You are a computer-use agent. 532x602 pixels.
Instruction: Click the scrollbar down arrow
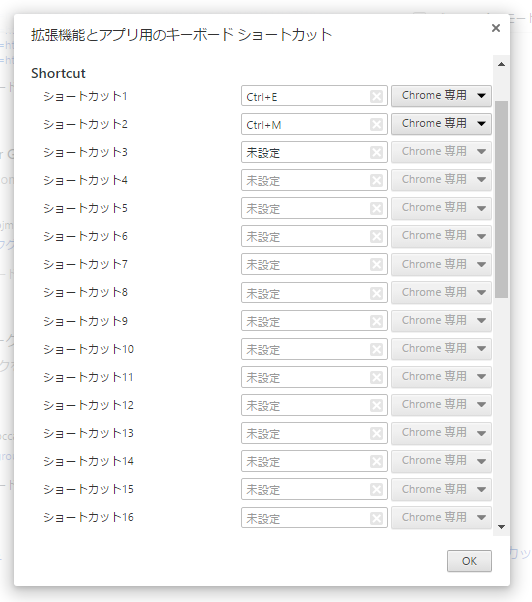(501, 527)
